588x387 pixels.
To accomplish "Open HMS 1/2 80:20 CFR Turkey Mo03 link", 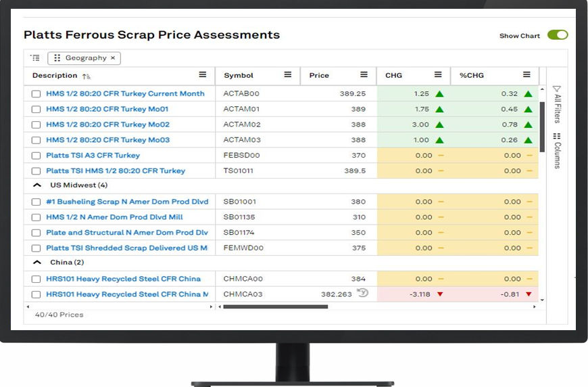I will [107, 139].
